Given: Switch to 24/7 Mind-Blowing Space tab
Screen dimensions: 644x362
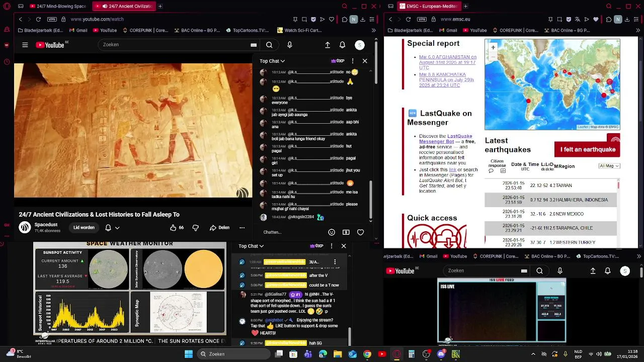Looking at the screenshot, I should pos(58,6).
